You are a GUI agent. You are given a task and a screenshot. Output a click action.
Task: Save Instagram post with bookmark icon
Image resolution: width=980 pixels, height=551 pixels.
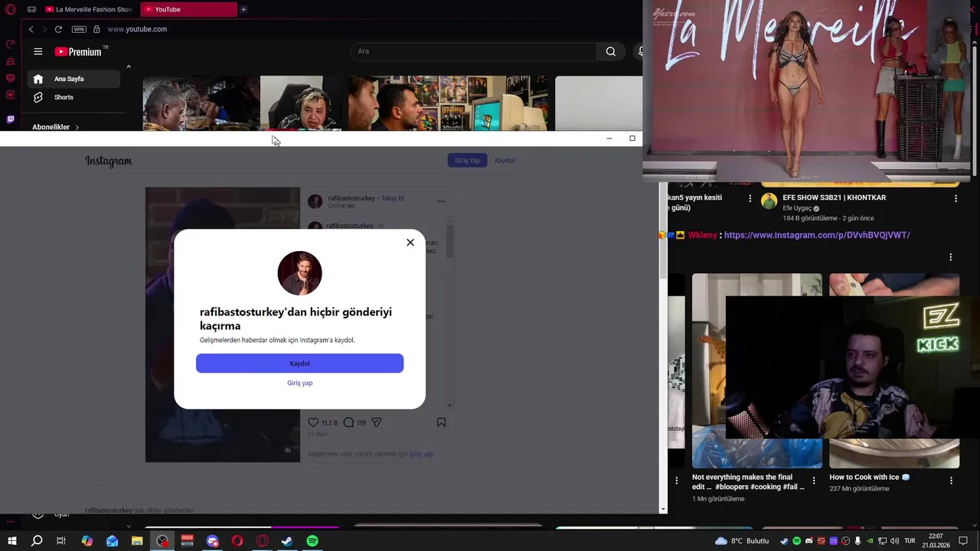[441, 422]
